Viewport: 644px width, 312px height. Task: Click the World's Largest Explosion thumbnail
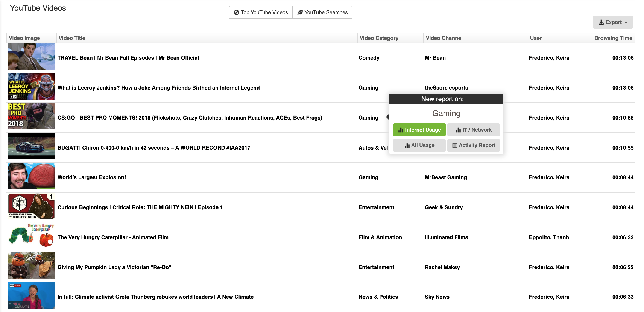[x=31, y=176]
